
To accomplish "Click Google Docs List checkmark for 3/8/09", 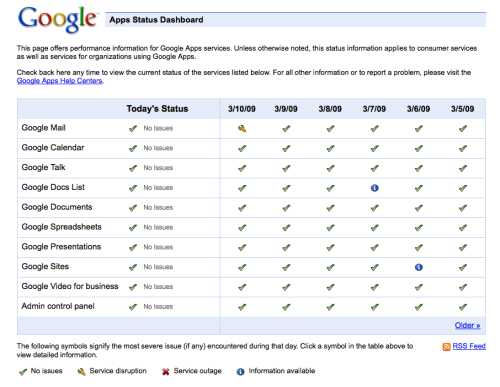I will (330, 188).
